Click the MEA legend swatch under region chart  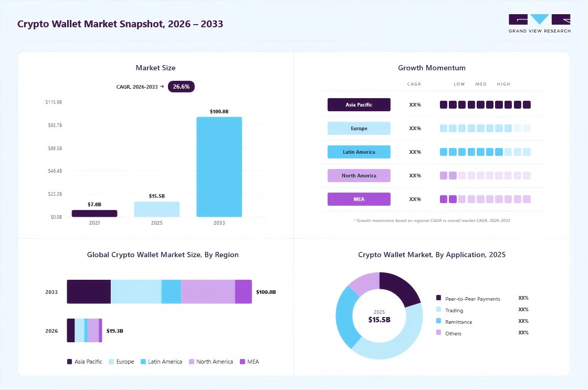click(x=242, y=362)
